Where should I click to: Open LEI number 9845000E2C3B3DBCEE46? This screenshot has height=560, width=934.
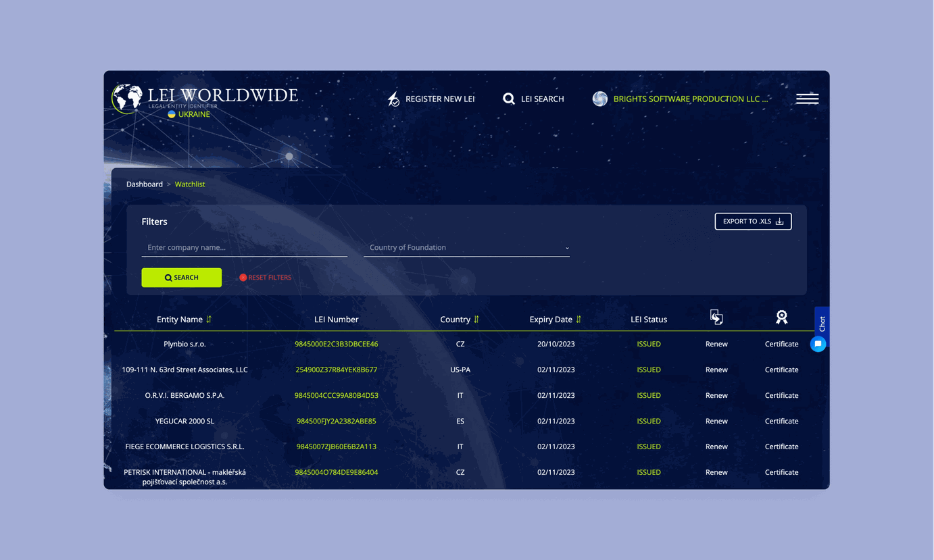(337, 344)
